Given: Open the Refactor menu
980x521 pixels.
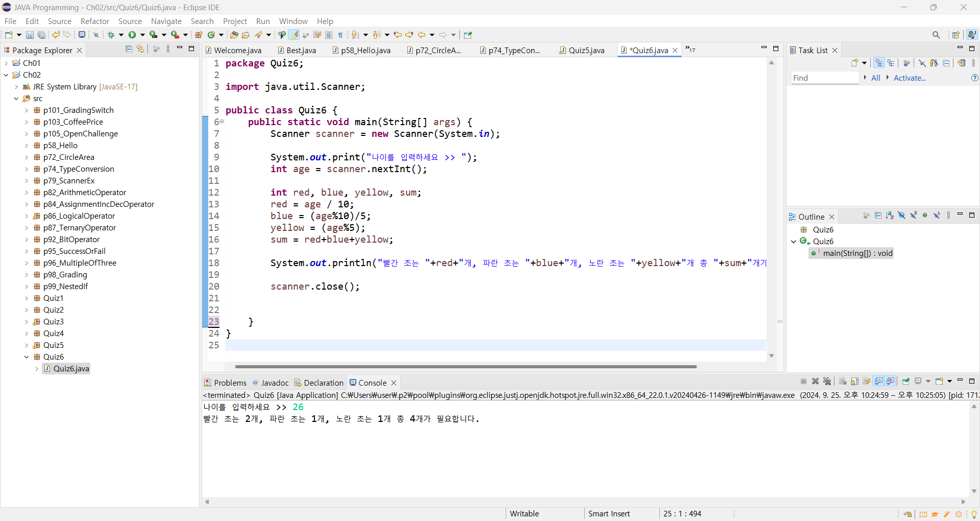Looking at the screenshot, I should pyautogui.click(x=95, y=21).
